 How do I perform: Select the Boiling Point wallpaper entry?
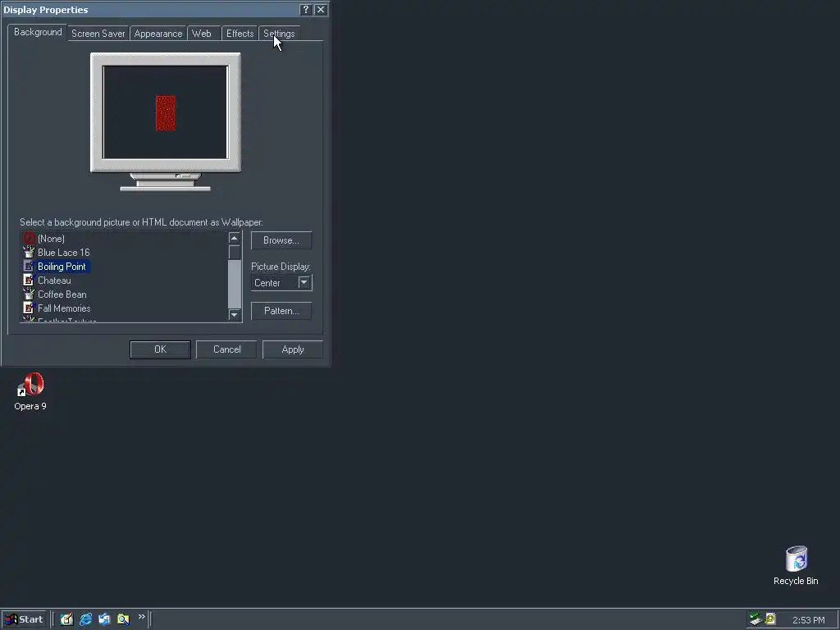coord(62,267)
